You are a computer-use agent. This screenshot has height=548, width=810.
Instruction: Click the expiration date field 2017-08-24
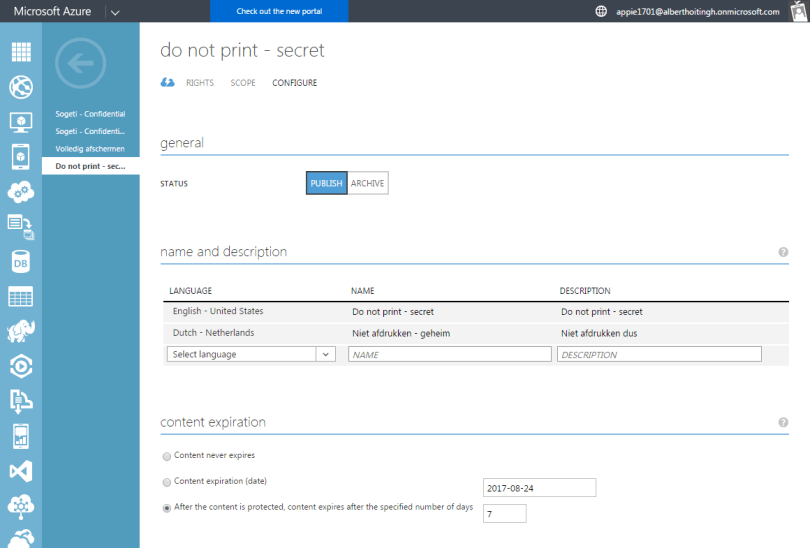pos(539,488)
